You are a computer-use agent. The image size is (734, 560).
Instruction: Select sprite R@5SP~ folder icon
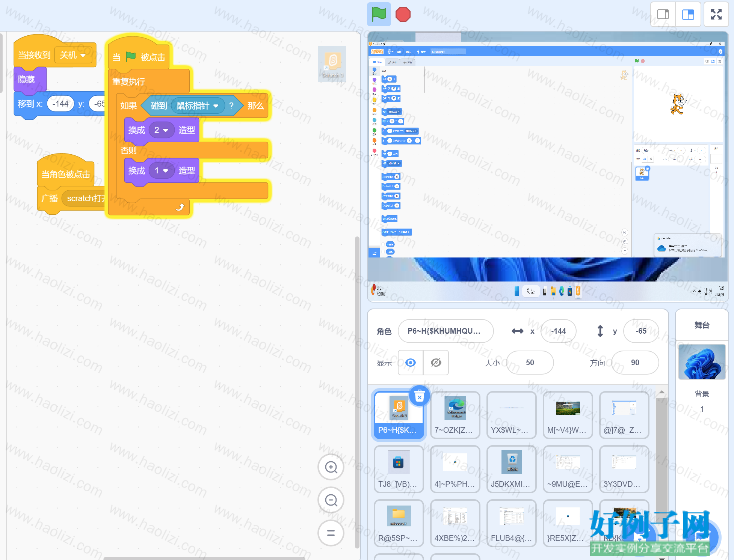[399, 523]
